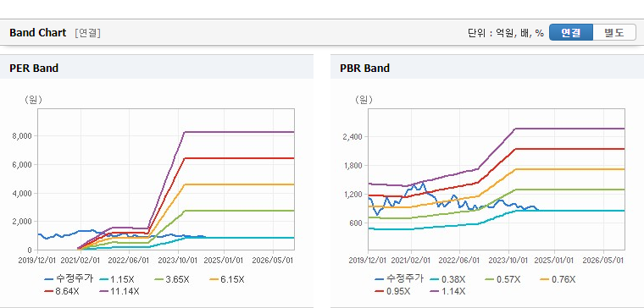Click the PER Band heading
Screen dimensions: 644x308
34,68
